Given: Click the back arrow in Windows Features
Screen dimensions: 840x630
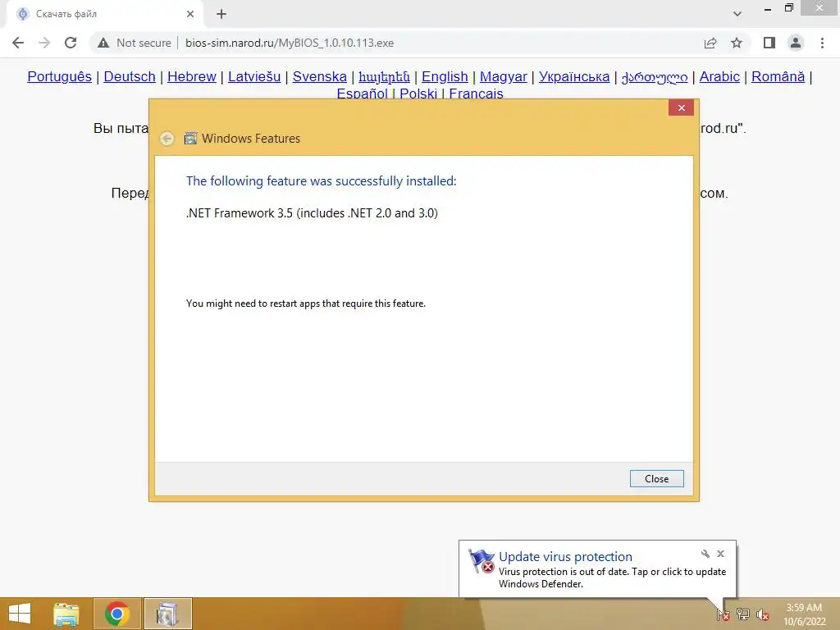Looking at the screenshot, I should (x=167, y=139).
